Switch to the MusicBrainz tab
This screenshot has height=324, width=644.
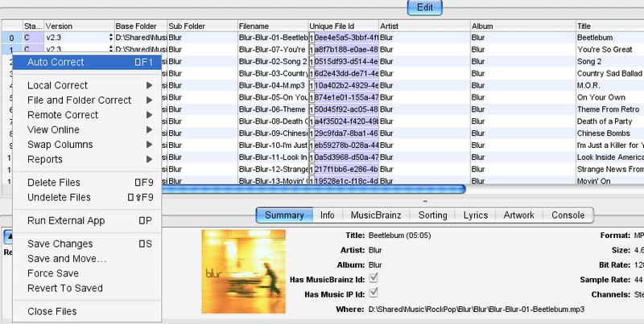click(376, 215)
